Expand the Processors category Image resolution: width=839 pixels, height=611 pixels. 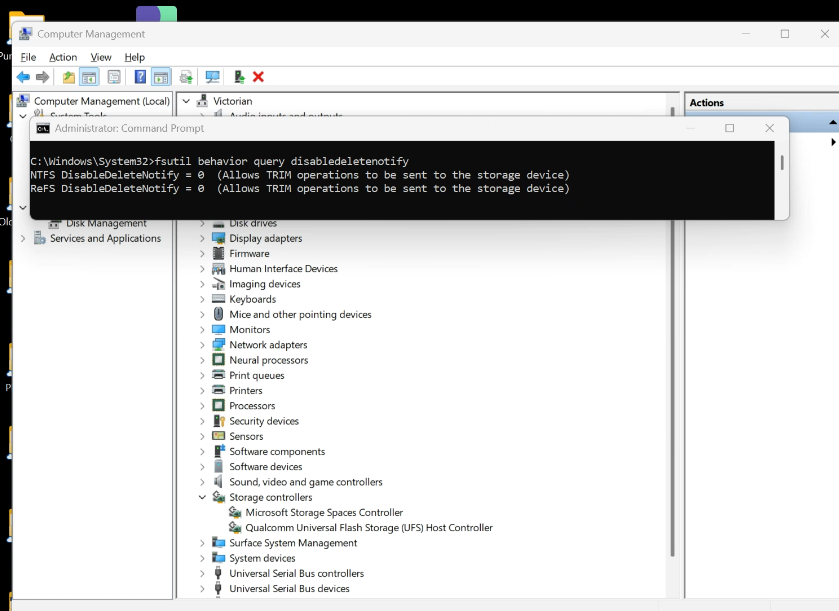(202, 406)
